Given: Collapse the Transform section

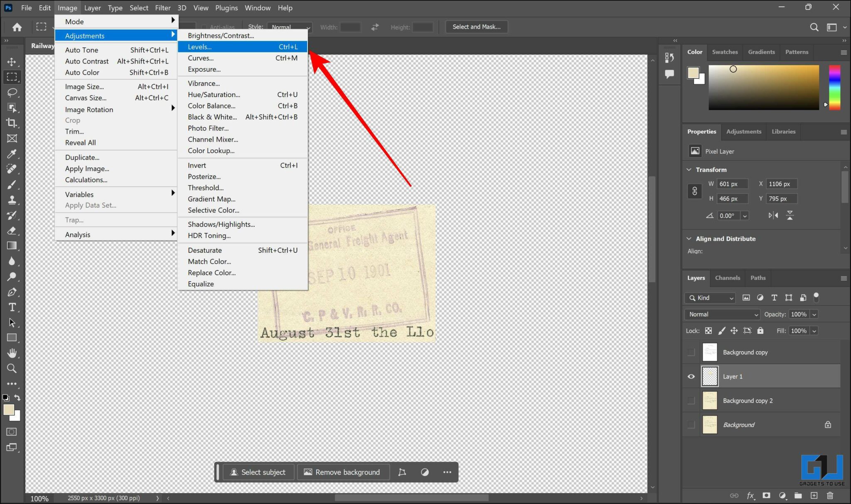Looking at the screenshot, I should (689, 169).
